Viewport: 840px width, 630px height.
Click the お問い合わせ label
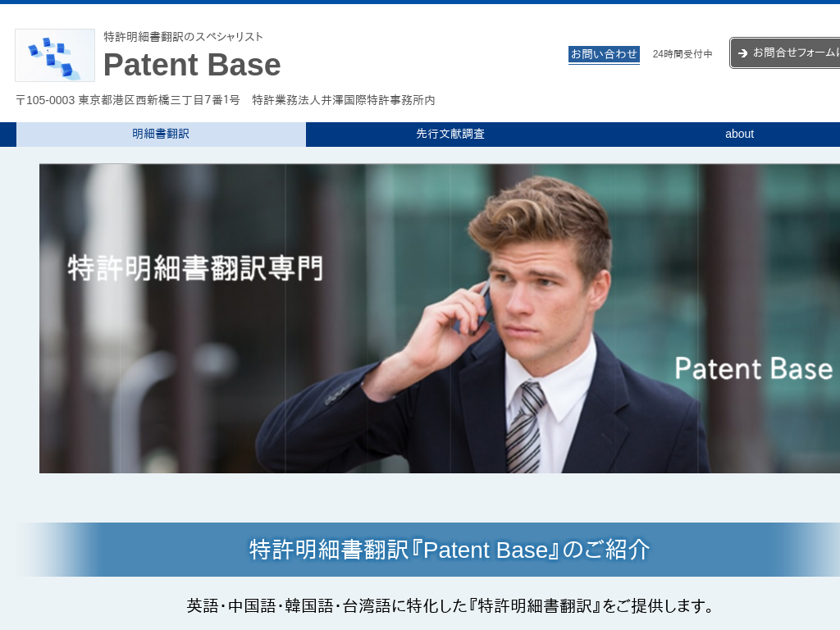(x=604, y=54)
